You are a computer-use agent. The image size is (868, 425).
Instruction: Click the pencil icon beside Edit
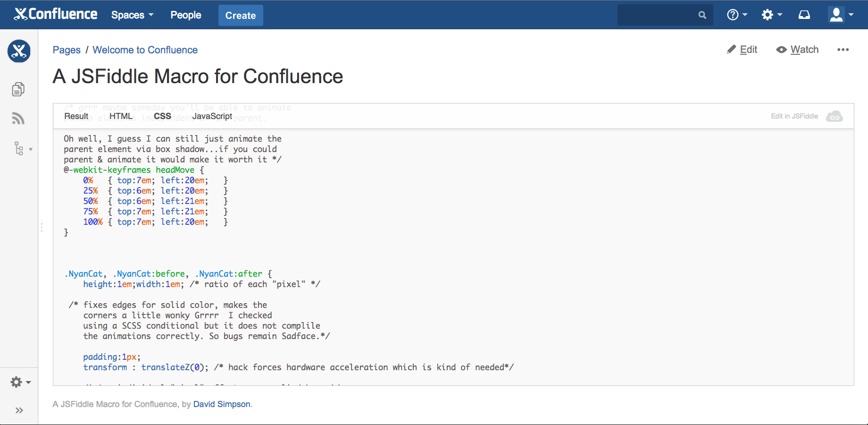tap(731, 50)
